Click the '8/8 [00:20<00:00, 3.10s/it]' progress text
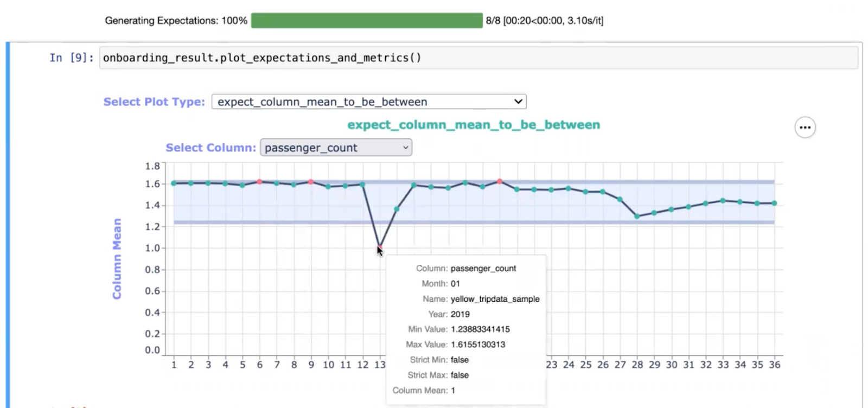The width and height of the screenshot is (868, 408). click(x=545, y=21)
